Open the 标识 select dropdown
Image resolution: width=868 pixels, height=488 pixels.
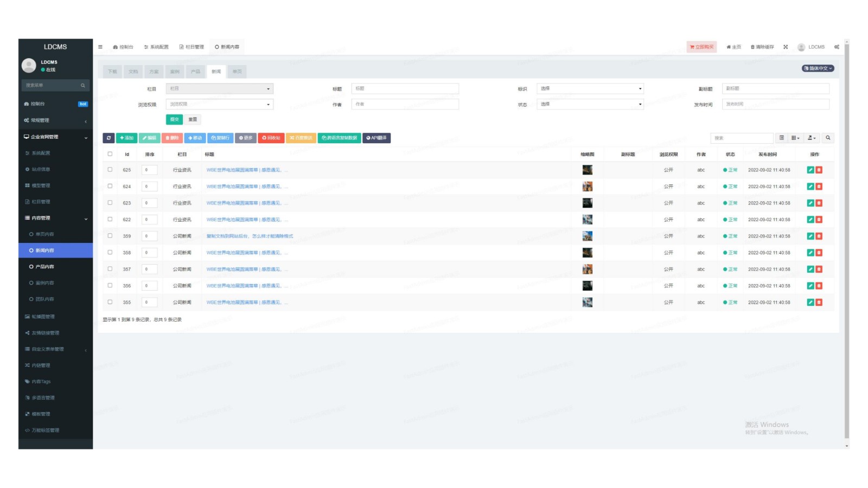(590, 88)
